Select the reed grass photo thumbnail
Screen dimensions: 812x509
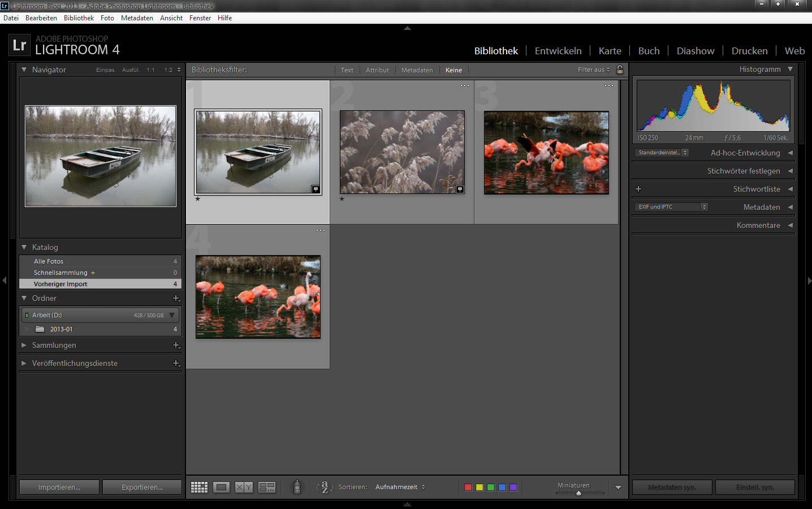click(x=402, y=152)
